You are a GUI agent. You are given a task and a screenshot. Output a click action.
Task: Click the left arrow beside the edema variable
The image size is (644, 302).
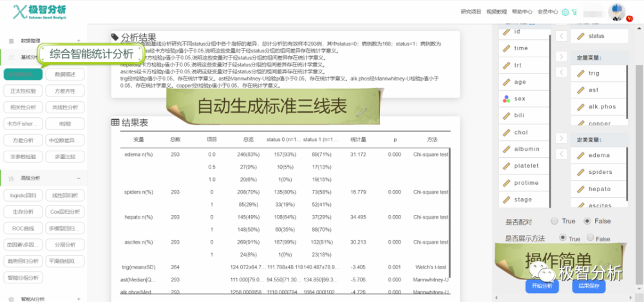point(561,154)
